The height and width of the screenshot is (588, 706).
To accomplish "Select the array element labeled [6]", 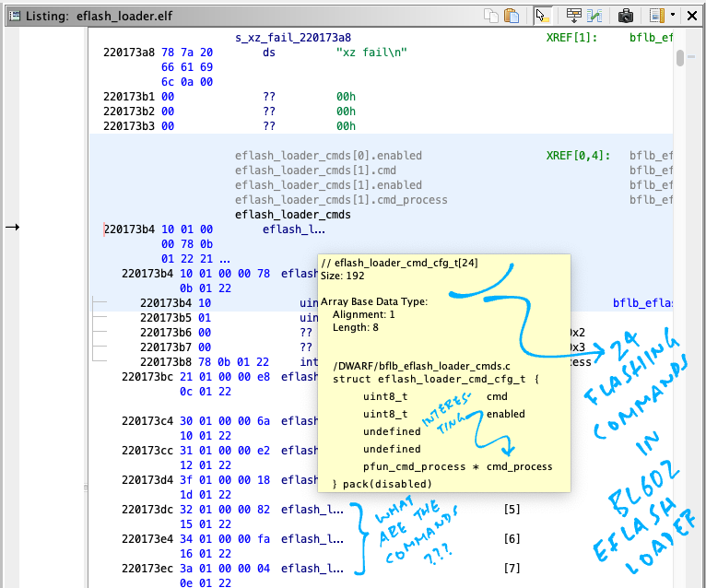I will point(512,538).
